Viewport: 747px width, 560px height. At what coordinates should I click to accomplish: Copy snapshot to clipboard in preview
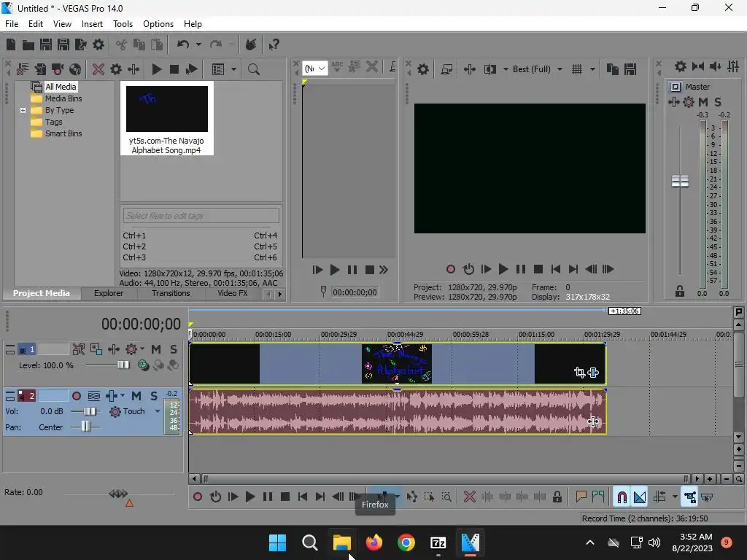tap(613, 69)
